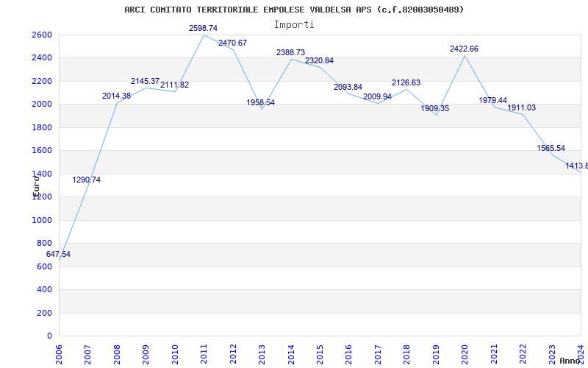Select the 2010 x-axis year label
Image resolution: width=588 pixels, height=368 pixels.
[175, 354]
